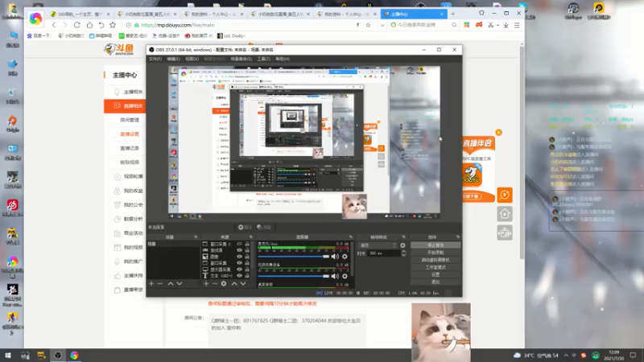The image size is (644, 362).
Task: Pop out the sources dock panel
Action: click(x=251, y=237)
